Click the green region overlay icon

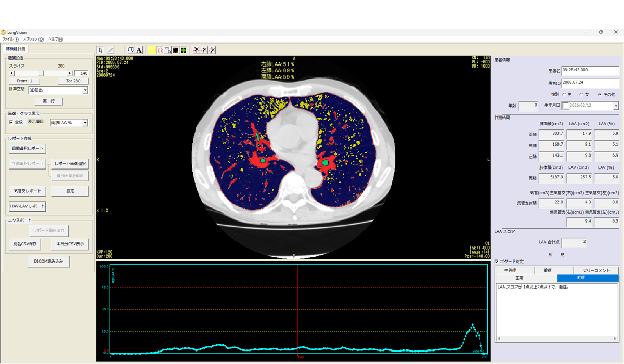tap(184, 50)
